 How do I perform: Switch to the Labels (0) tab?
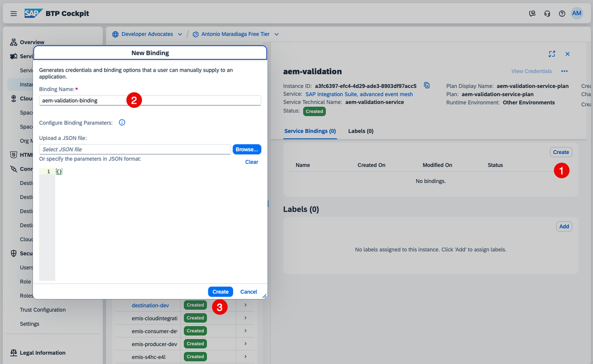coord(361,131)
